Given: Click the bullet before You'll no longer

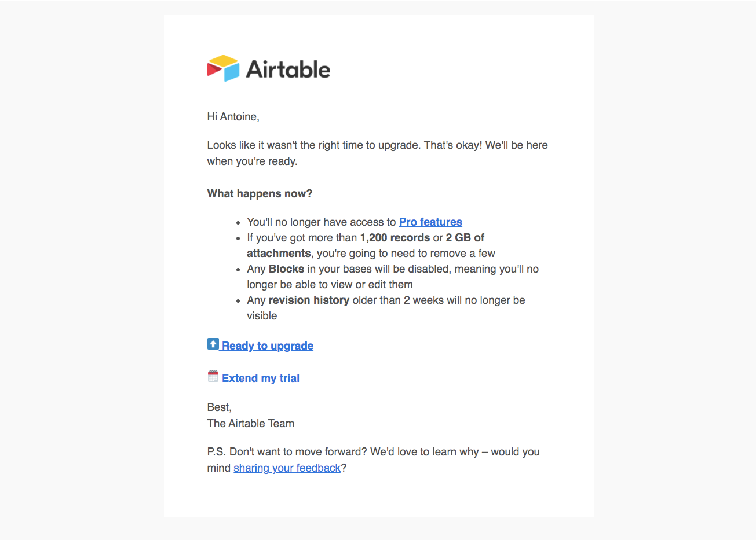Looking at the screenshot, I should (239, 222).
